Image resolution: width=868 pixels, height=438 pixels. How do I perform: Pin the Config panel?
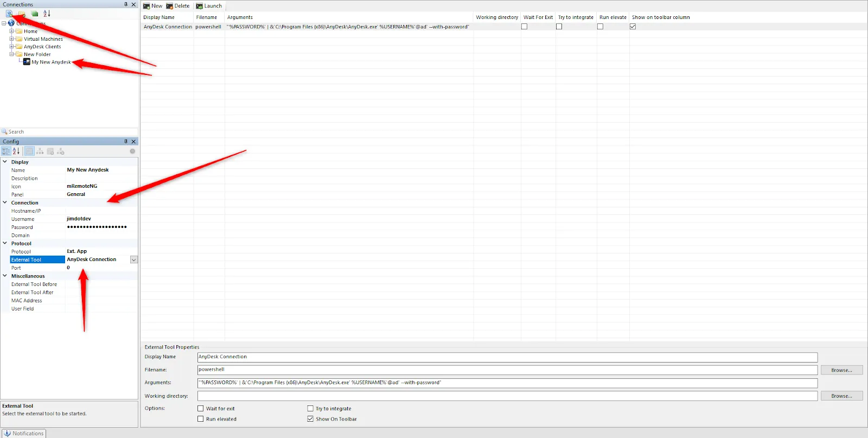pyautogui.click(x=126, y=142)
